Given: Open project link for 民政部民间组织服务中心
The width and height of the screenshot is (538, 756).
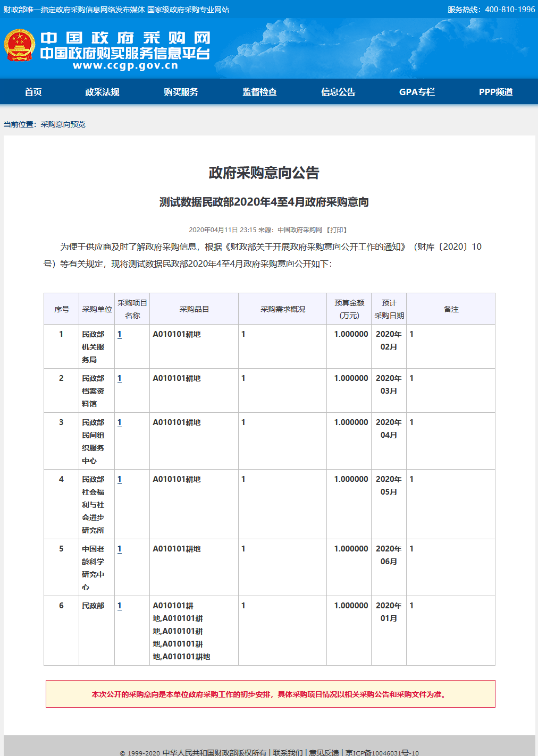Looking at the screenshot, I should 120,422.
